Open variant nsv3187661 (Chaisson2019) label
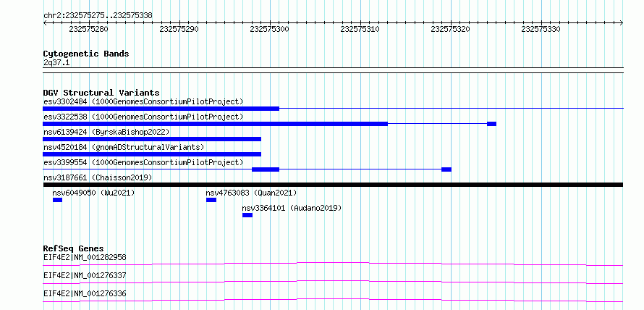This screenshot has width=644, height=310. click(98, 177)
